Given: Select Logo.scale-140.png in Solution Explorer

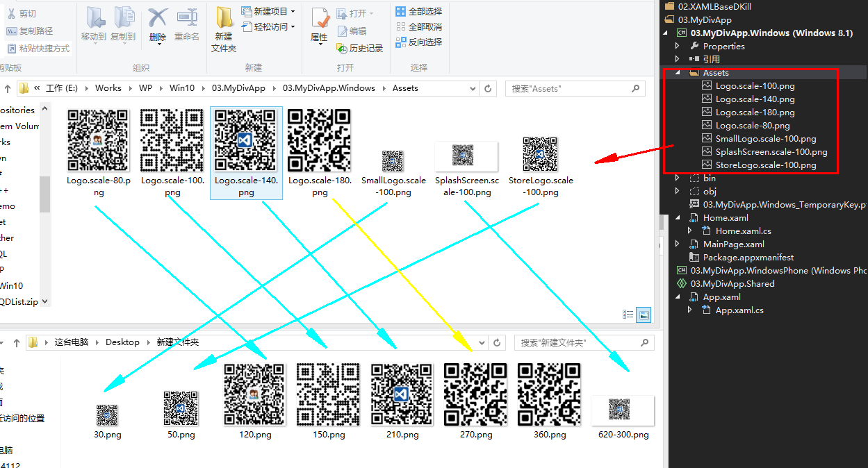Looking at the screenshot, I should [755, 99].
